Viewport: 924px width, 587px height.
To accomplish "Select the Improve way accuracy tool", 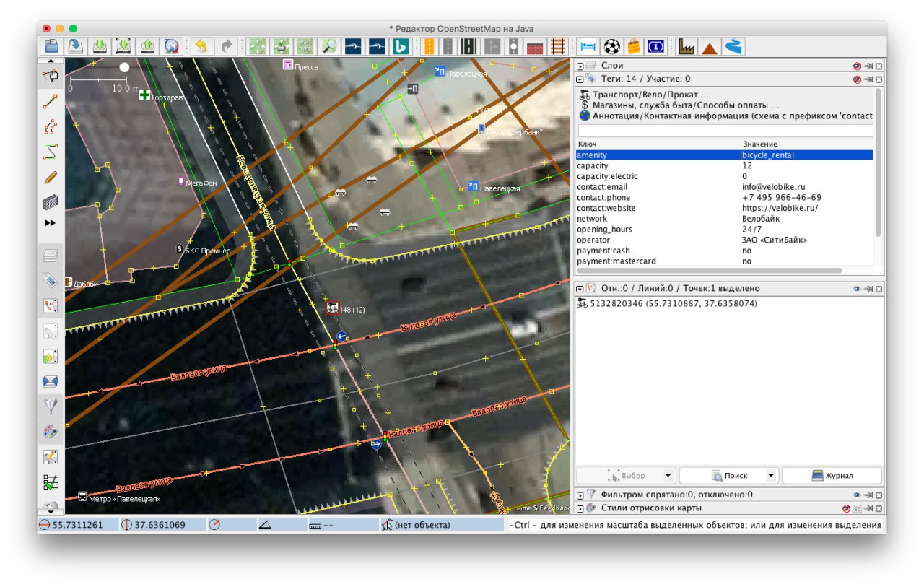I will tap(51, 127).
